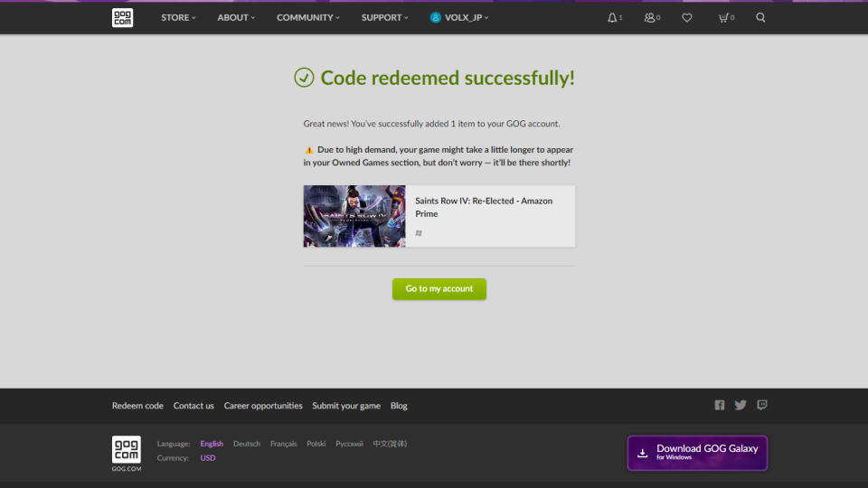Open the shopping cart icon
This screenshot has height=488, width=868.
[723, 18]
